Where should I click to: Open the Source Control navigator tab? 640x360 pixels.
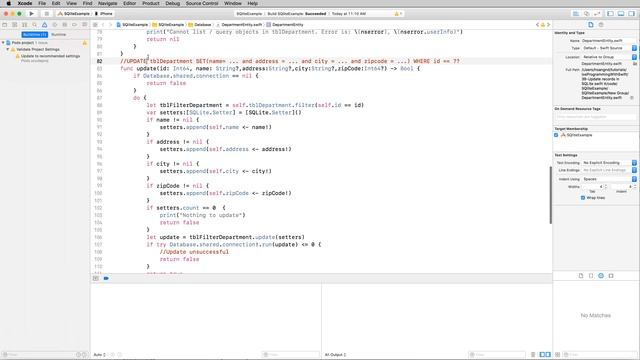pyautogui.click(x=15, y=25)
